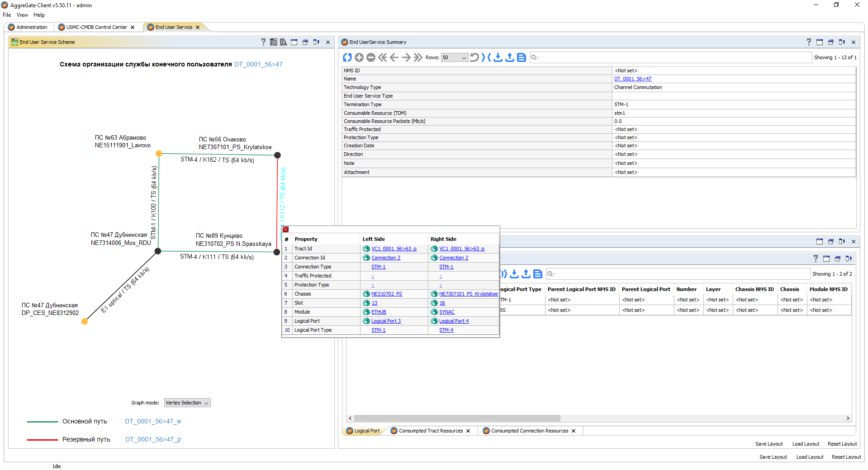Import data using the upload-arrow icon
Viewport: 868px width, 470px height.
[x=510, y=57]
